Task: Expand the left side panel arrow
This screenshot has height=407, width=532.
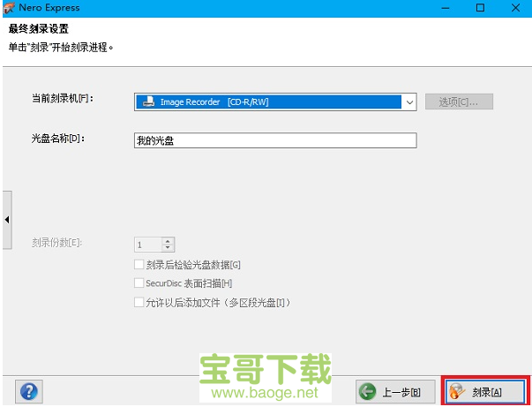Action: tap(7, 220)
